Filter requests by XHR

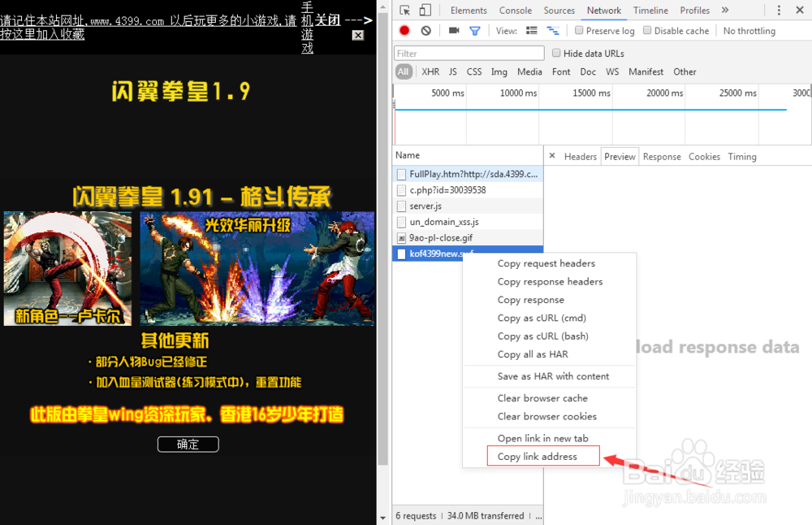pyautogui.click(x=430, y=72)
